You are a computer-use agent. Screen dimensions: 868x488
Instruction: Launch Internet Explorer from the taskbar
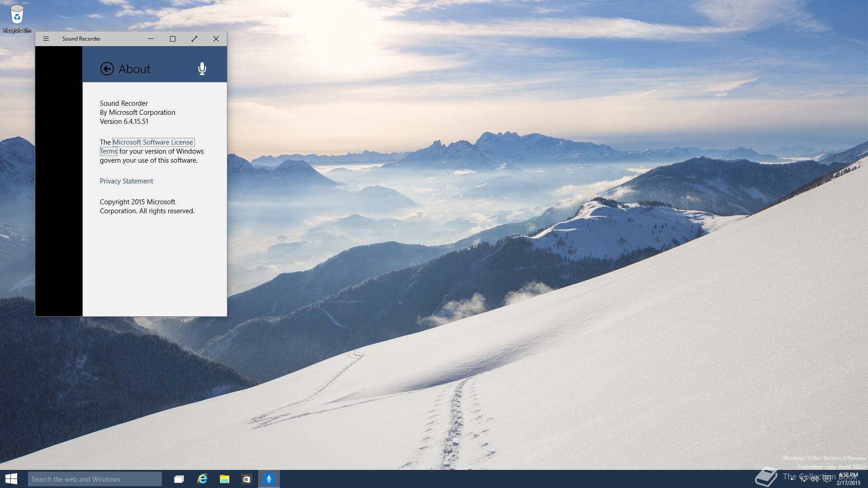point(202,479)
